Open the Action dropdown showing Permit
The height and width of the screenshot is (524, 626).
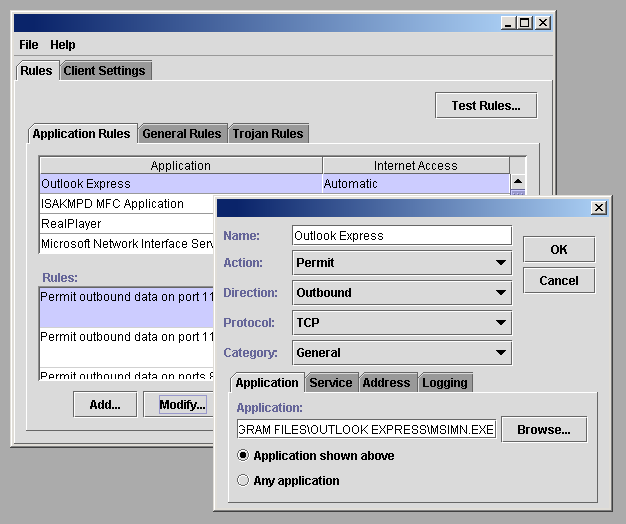click(x=402, y=263)
